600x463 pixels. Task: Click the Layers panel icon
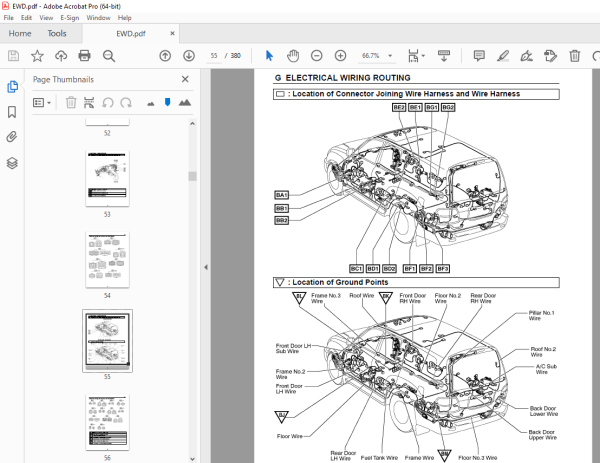tap(12, 163)
